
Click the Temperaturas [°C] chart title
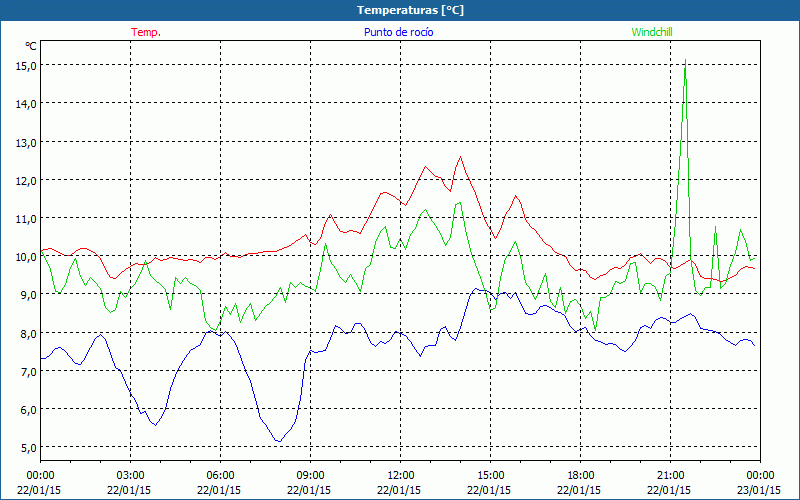coord(410,10)
